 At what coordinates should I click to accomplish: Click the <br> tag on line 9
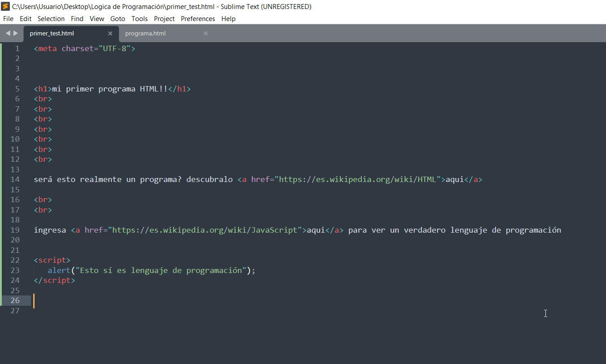click(43, 129)
